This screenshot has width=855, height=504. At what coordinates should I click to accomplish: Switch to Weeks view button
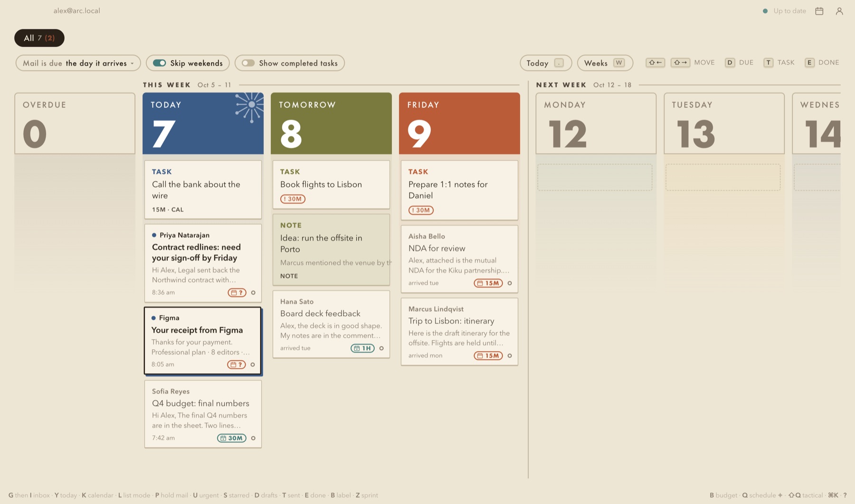tap(605, 63)
